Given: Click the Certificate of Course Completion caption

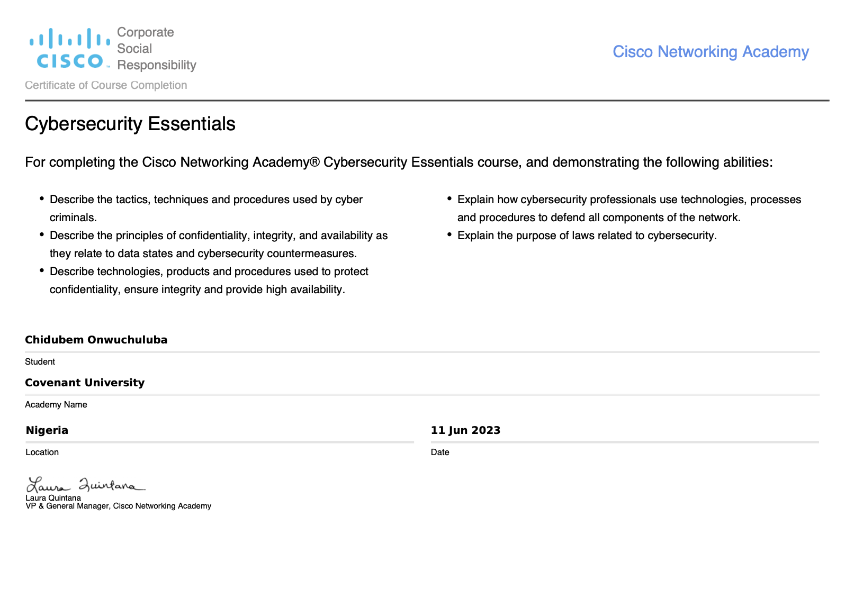Looking at the screenshot, I should tap(106, 85).
